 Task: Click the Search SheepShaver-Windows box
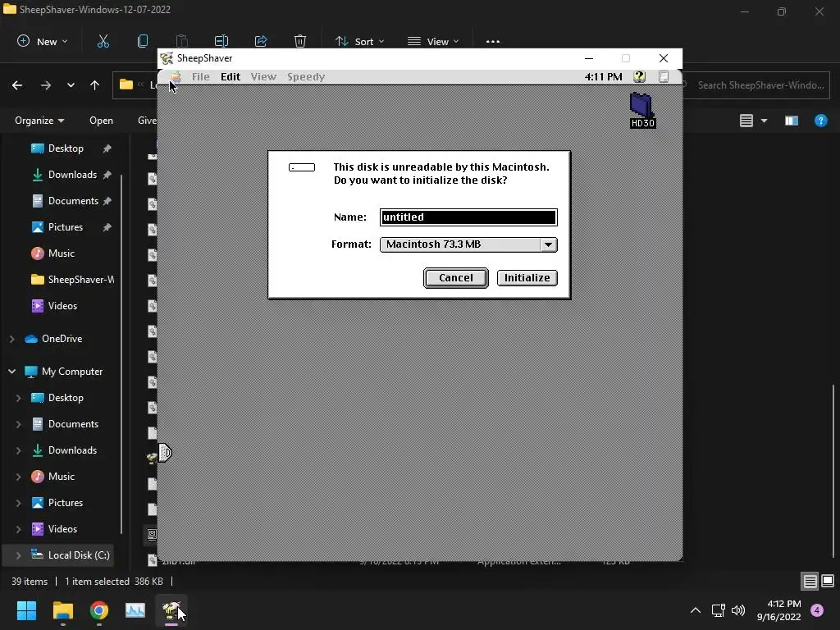click(756, 85)
